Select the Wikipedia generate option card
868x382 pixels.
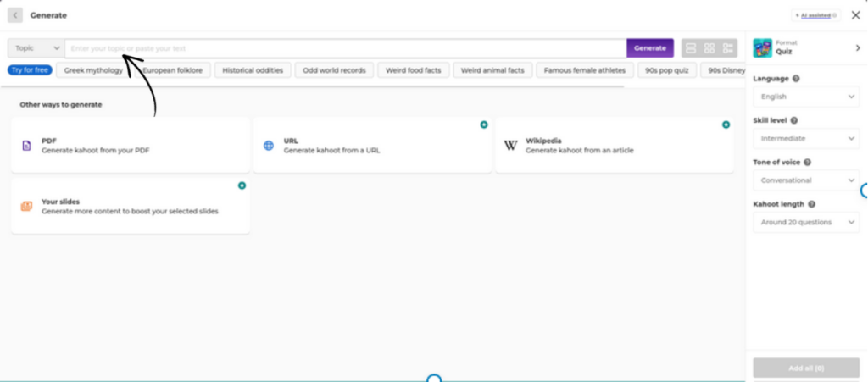pyautogui.click(x=614, y=145)
